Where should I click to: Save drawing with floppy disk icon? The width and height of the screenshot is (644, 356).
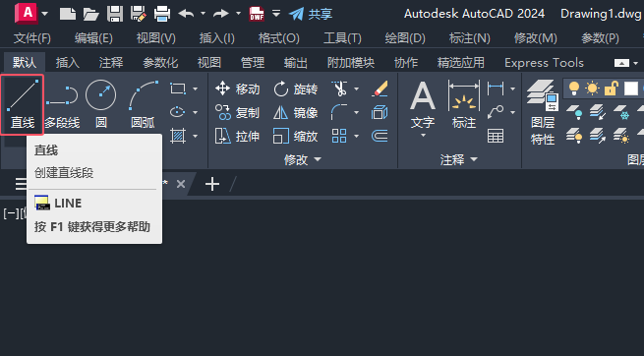coord(115,14)
